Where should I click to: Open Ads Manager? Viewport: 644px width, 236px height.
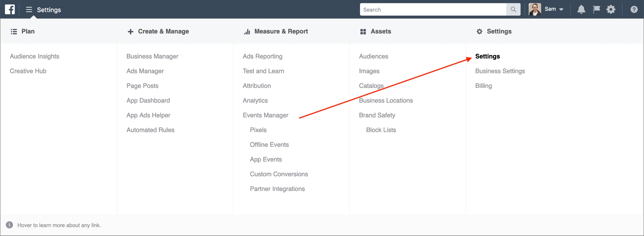pos(145,71)
